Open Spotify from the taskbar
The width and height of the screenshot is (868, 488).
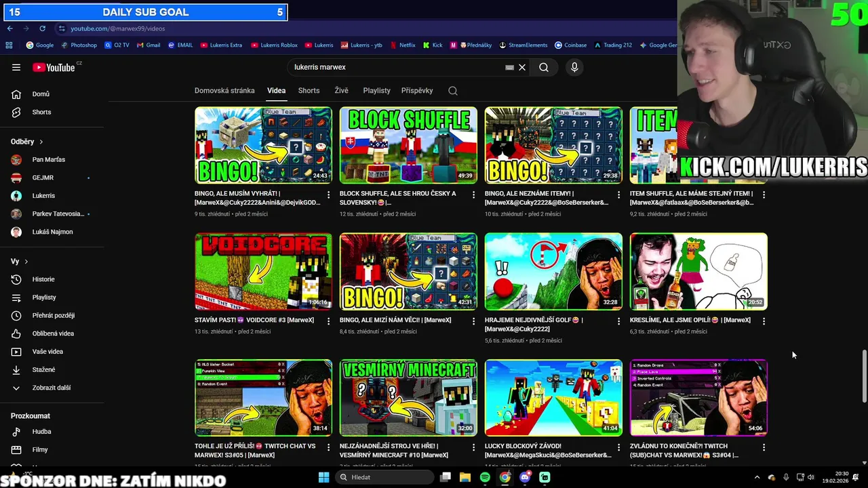tap(485, 477)
